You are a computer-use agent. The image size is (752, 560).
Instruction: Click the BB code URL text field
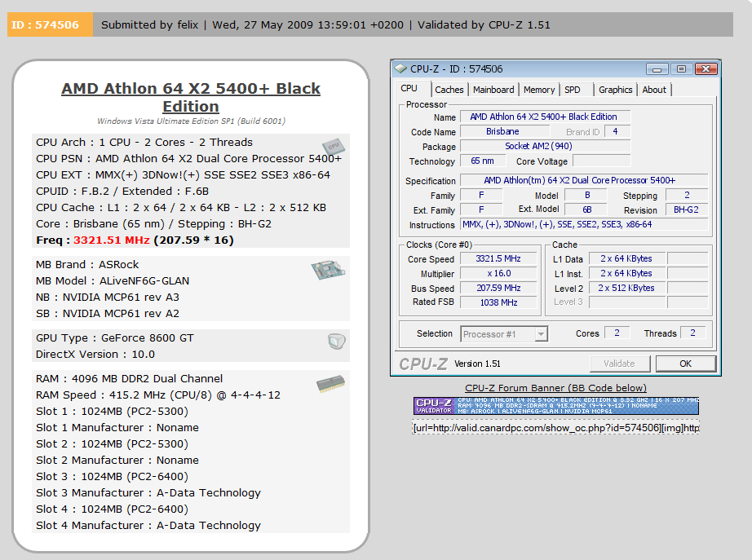pyautogui.click(x=555, y=428)
